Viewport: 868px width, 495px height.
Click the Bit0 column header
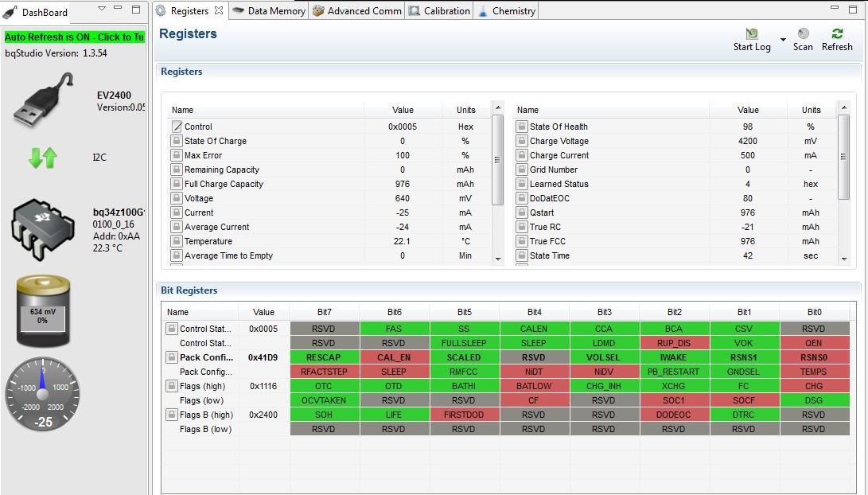815,312
